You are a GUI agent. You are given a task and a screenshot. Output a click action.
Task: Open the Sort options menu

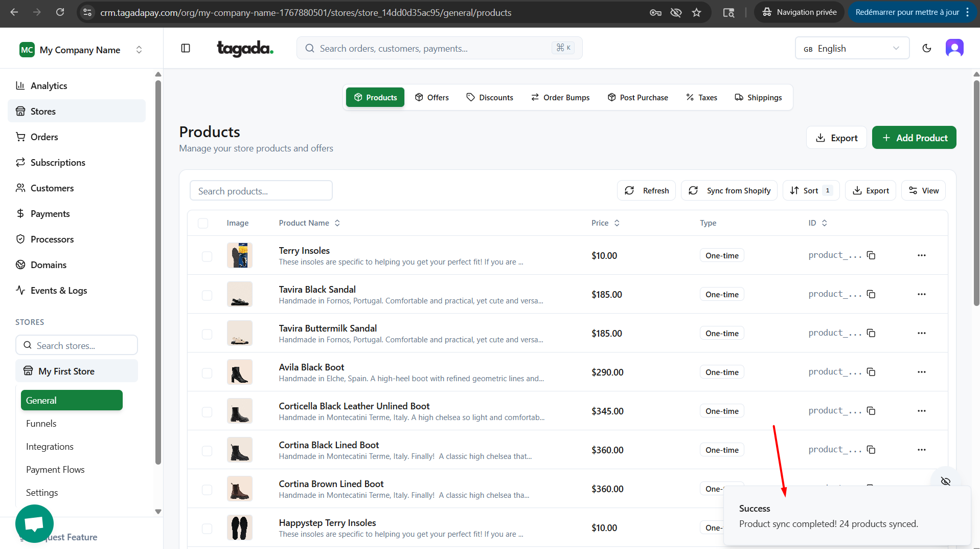pyautogui.click(x=811, y=190)
